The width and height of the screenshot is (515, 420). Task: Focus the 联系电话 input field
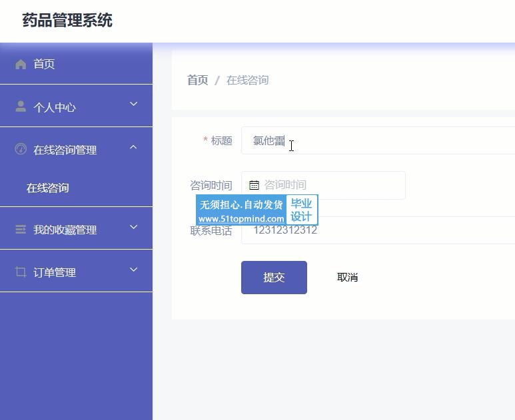(x=378, y=230)
